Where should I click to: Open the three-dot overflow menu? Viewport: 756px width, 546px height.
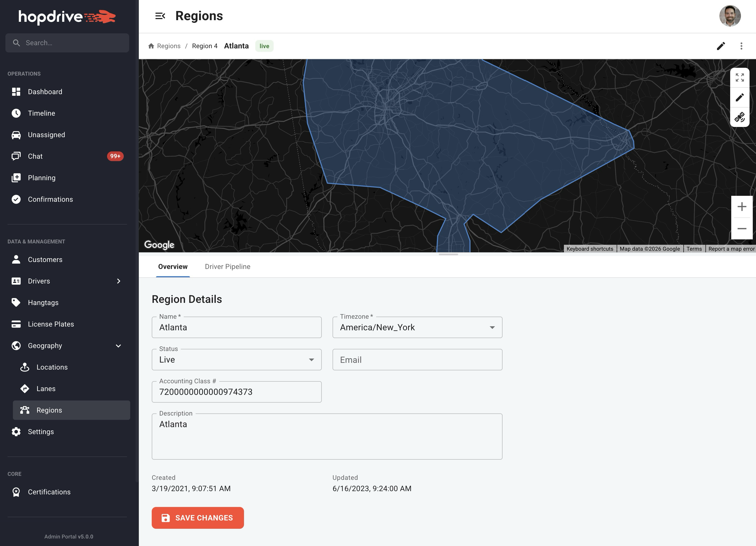(741, 46)
